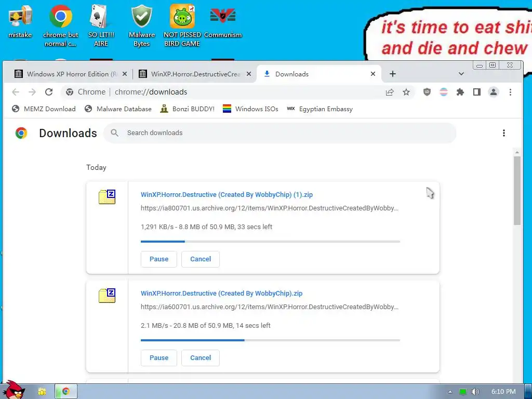Open Downloads page more actions menu
Viewport: 532px width, 399px height.
pos(504,133)
